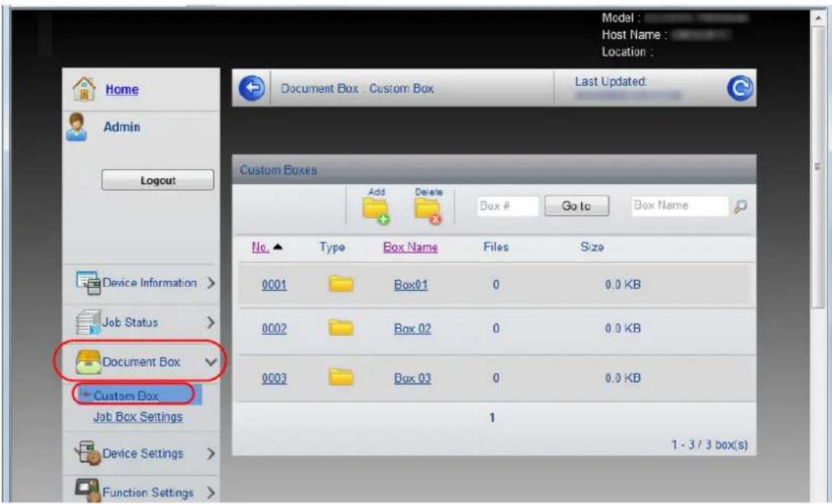Sort by the No. column link
The width and height of the screenshot is (832, 504).
coord(260,247)
